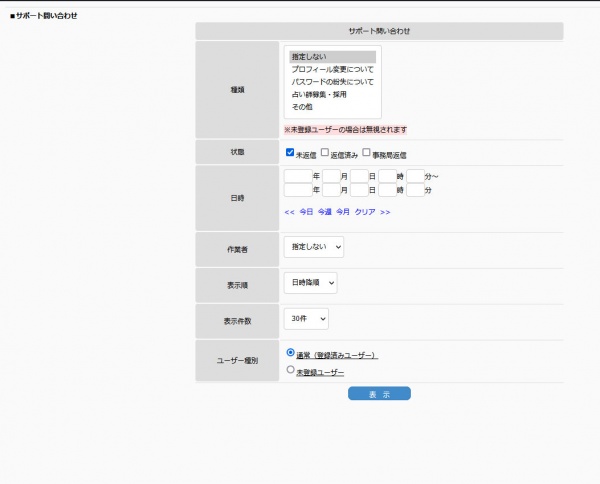600x484 pixels.
Task: Click the 今日 date shortcut link
Action: (x=306, y=212)
